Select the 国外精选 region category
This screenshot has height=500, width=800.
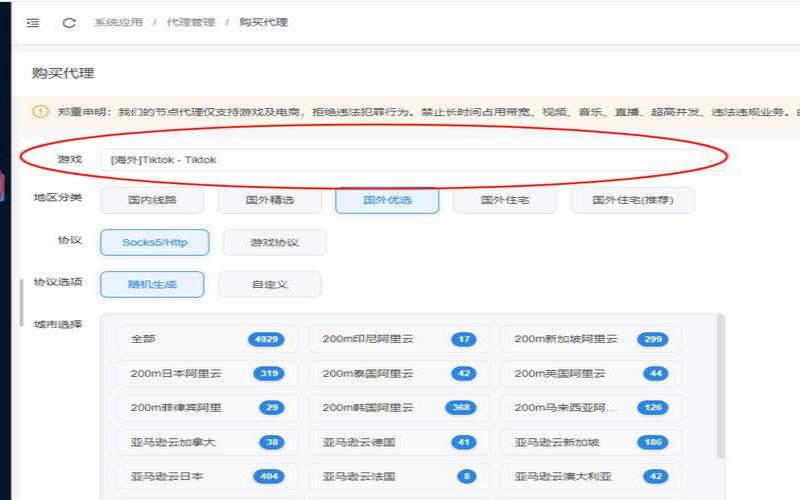point(270,200)
